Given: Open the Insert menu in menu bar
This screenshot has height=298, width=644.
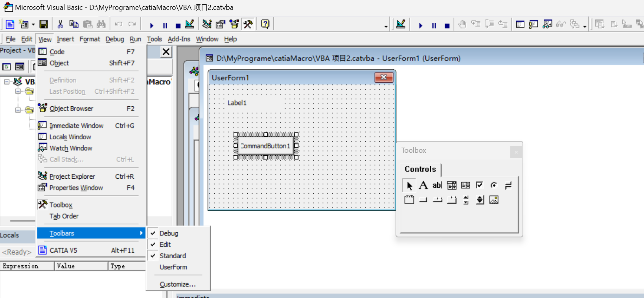Looking at the screenshot, I should [x=65, y=39].
